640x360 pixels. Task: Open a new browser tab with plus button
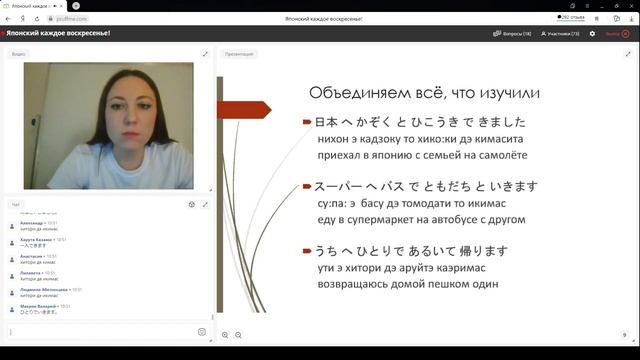coord(76,6)
